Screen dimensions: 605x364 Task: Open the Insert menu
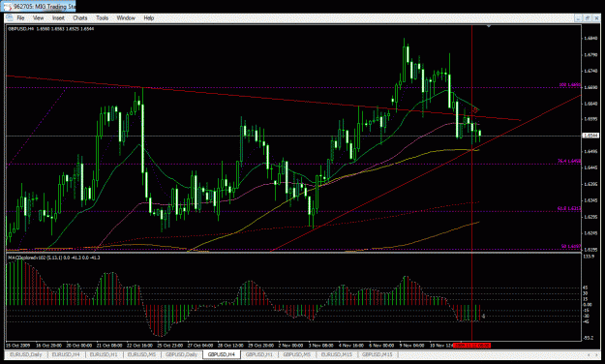(x=58, y=17)
